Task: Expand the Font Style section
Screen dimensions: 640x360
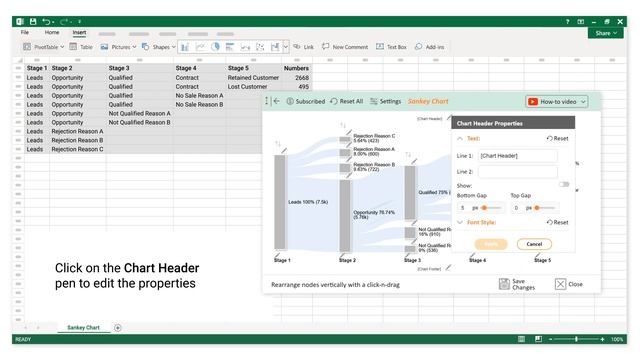Action: 460,222
